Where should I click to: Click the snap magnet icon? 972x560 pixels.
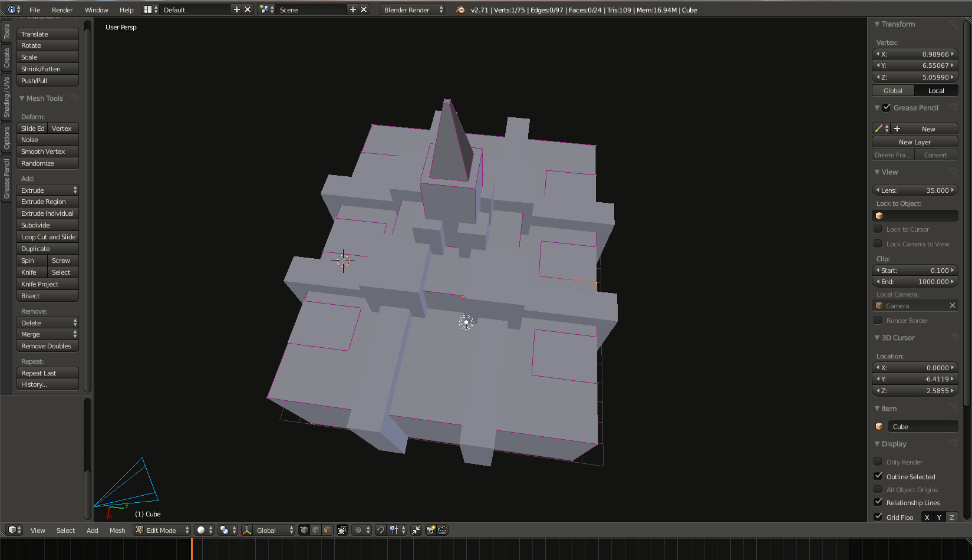[x=381, y=530]
